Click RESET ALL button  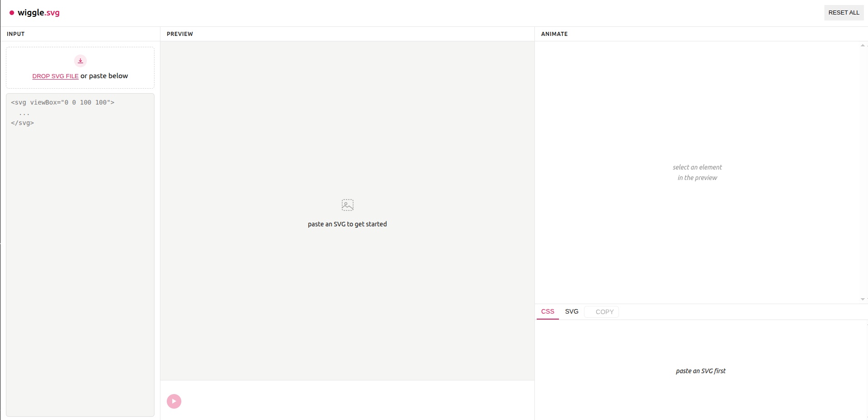844,13
